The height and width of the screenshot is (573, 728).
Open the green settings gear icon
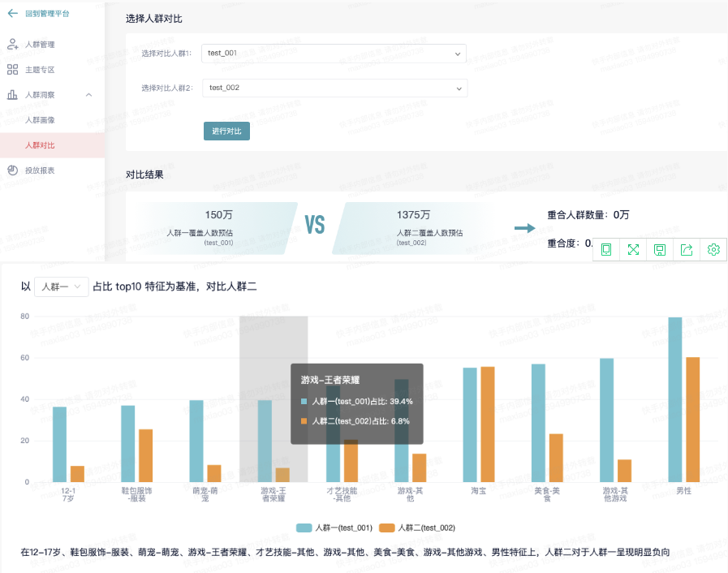[x=713, y=250]
